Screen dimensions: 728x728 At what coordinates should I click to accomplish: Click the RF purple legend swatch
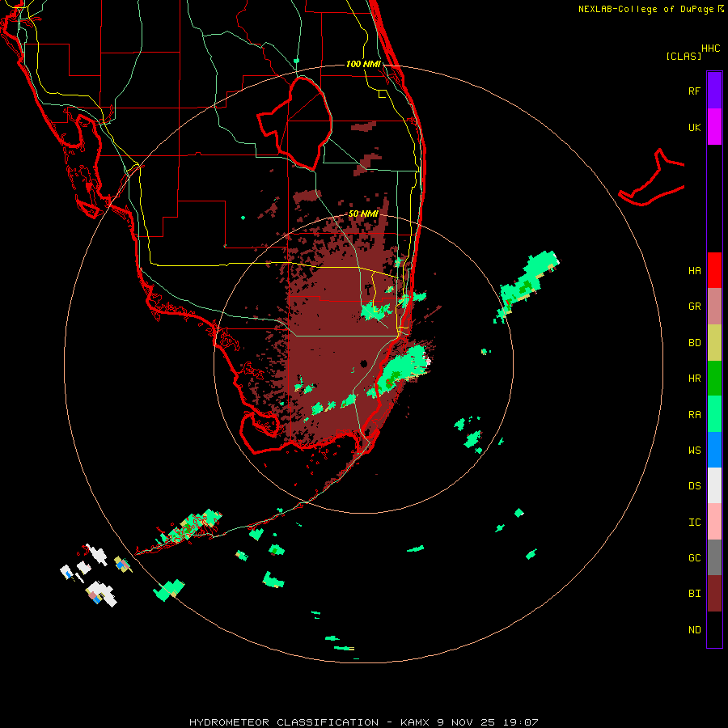pyautogui.click(x=714, y=91)
